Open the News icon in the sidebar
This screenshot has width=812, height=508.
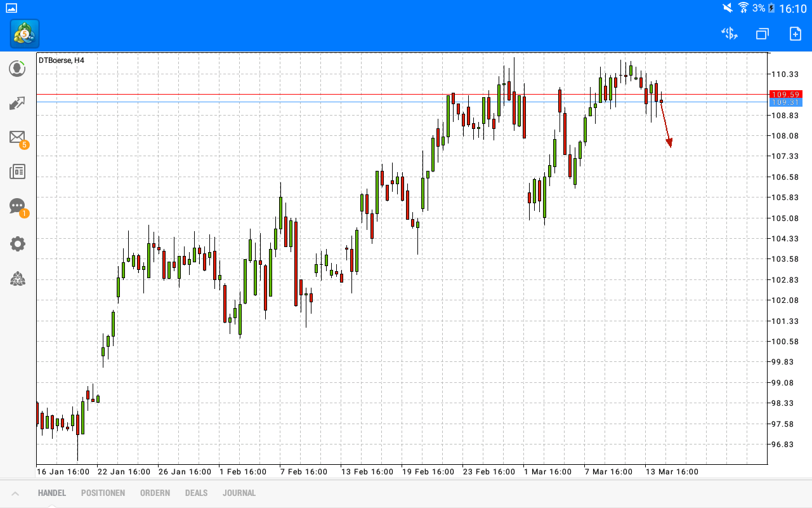point(17,171)
